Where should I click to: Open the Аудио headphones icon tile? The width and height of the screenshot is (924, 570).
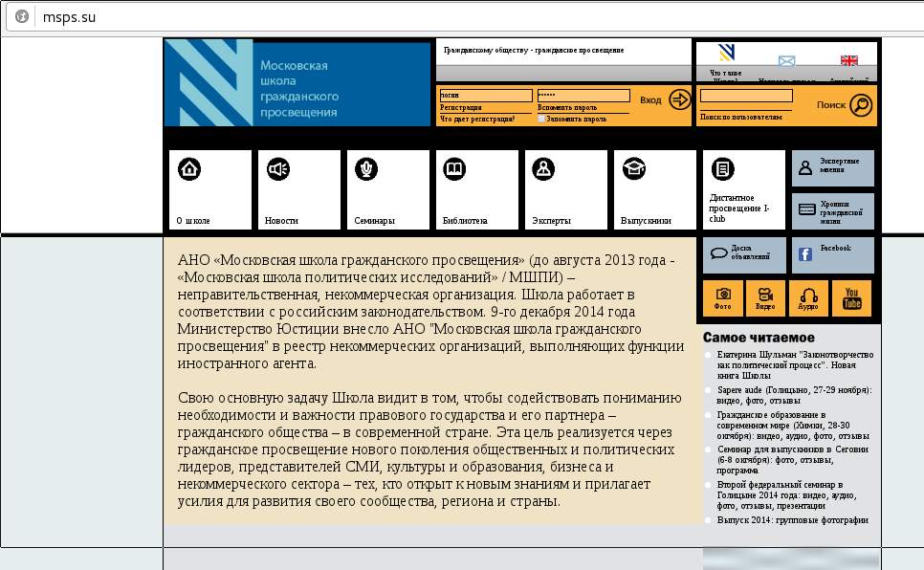(808, 297)
